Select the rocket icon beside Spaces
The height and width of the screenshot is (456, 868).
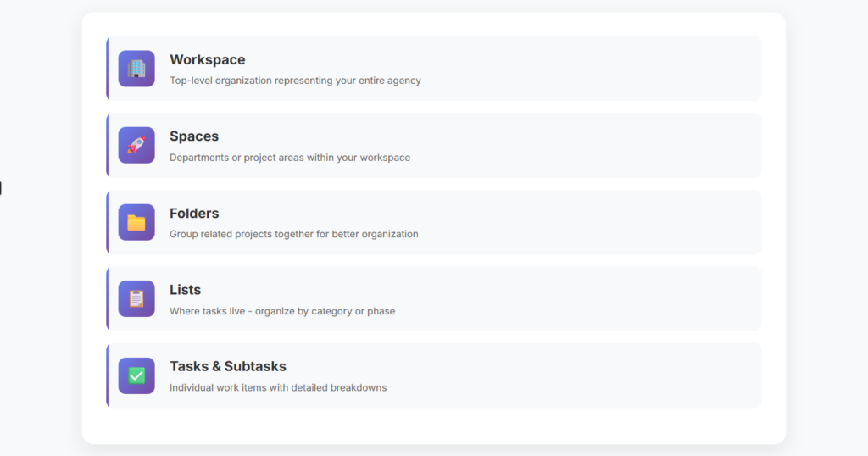coord(136,145)
